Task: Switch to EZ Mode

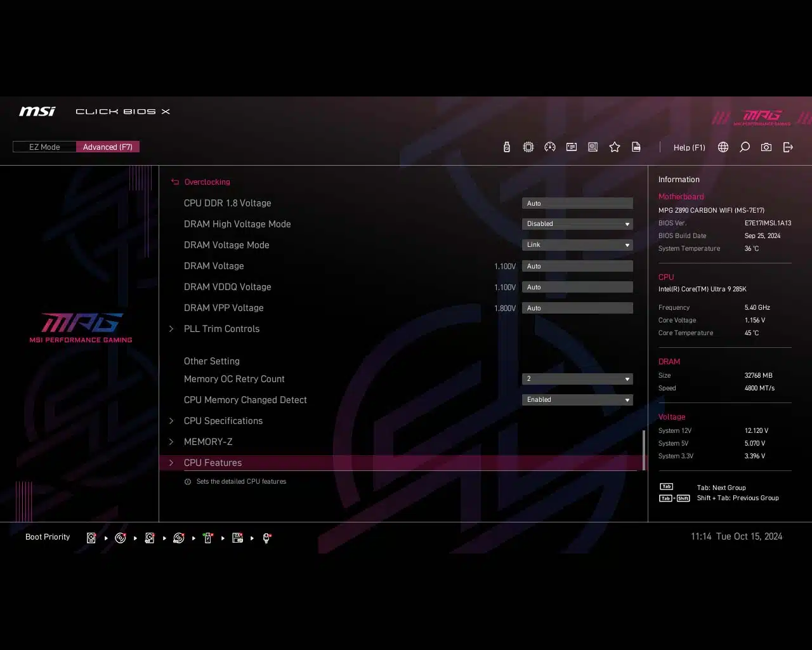Action: 44,147
